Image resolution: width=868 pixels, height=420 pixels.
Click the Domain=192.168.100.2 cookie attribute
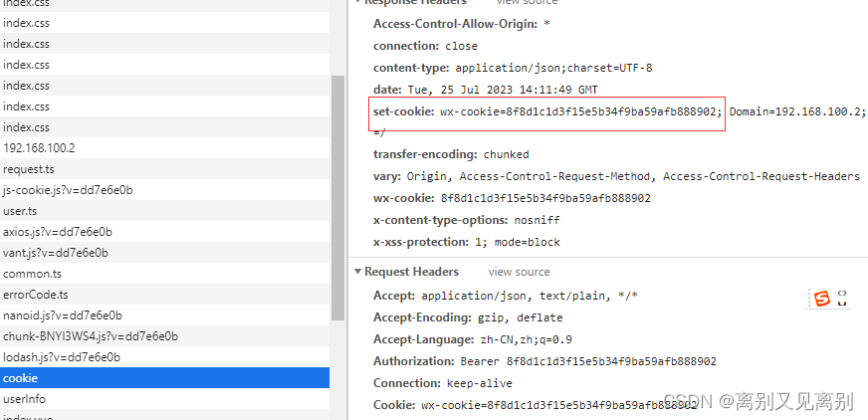click(797, 111)
